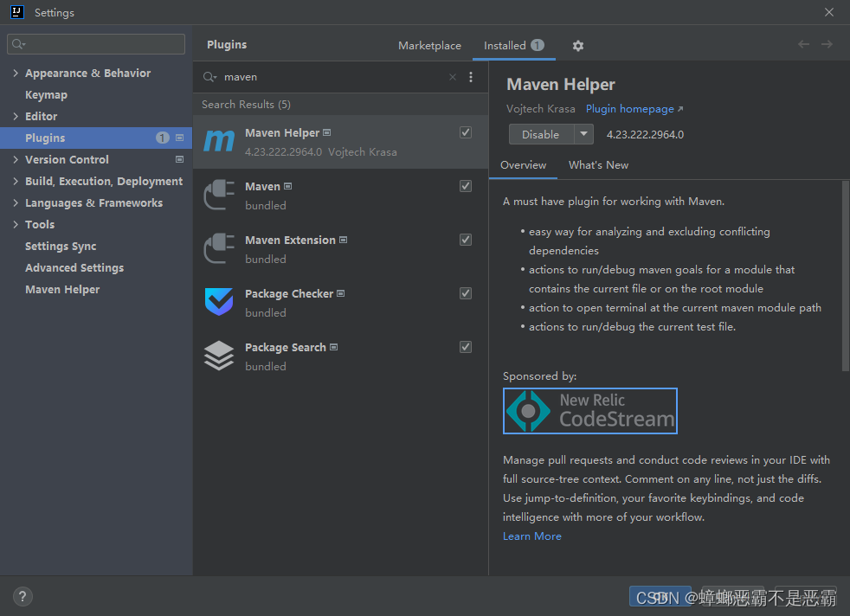This screenshot has height=616, width=850.
Task: Expand Languages & Frameworks node
Action: [16, 202]
